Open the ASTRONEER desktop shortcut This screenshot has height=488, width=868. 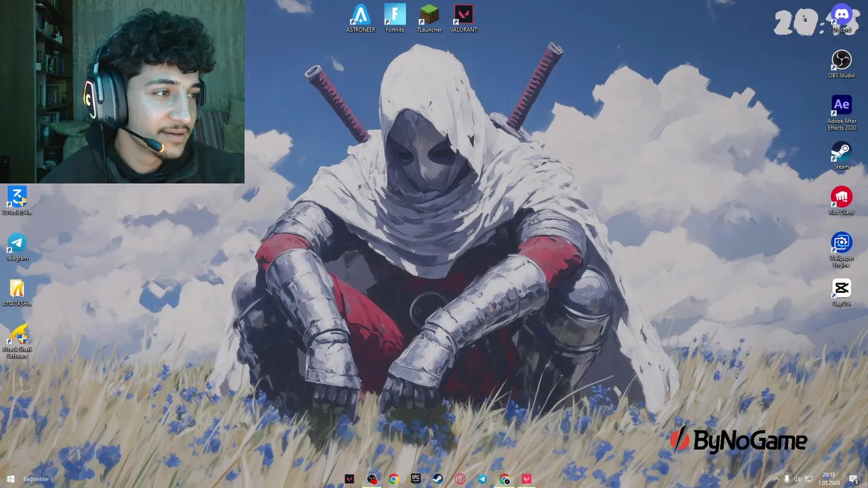[360, 18]
